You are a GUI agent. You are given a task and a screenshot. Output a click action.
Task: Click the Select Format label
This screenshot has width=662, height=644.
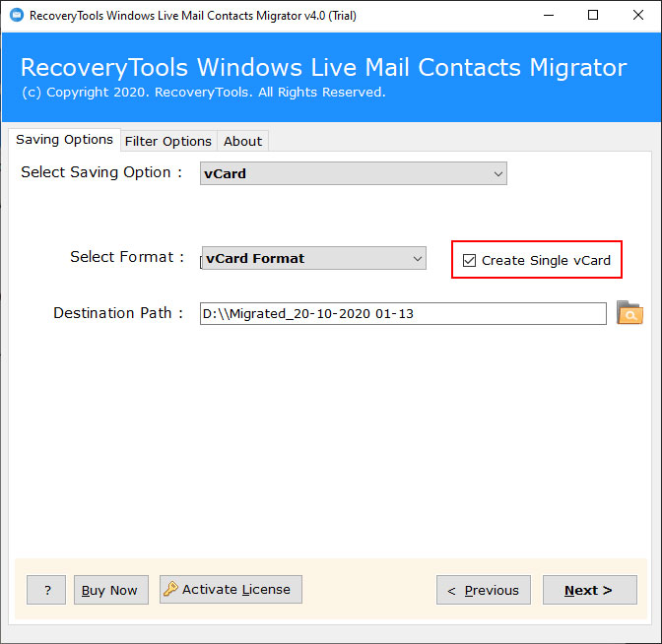(x=127, y=257)
